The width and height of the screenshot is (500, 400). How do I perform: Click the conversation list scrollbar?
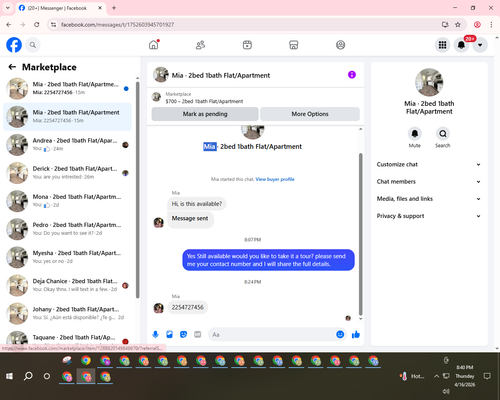pos(137,190)
